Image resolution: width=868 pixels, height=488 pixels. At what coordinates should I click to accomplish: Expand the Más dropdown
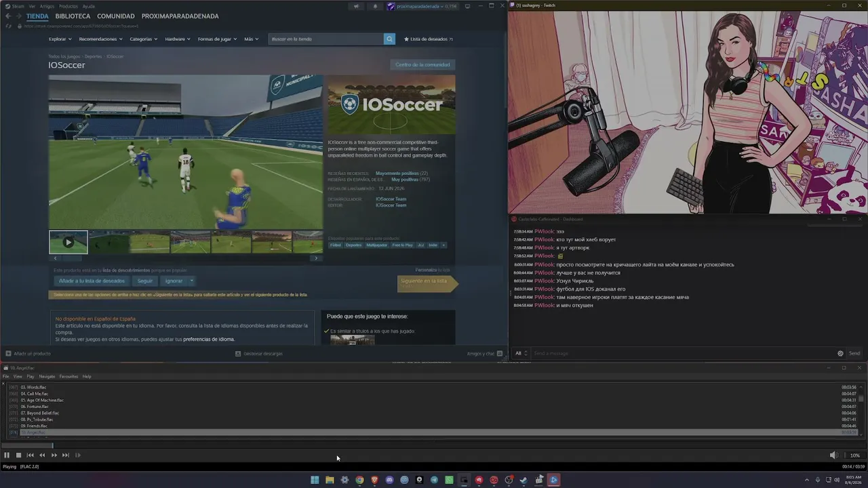click(x=251, y=39)
